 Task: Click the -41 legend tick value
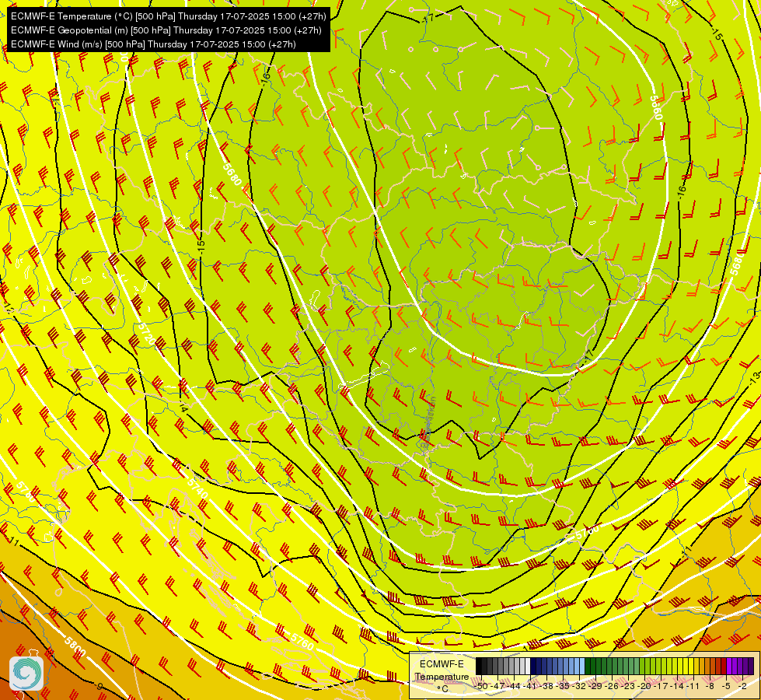[530, 687]
